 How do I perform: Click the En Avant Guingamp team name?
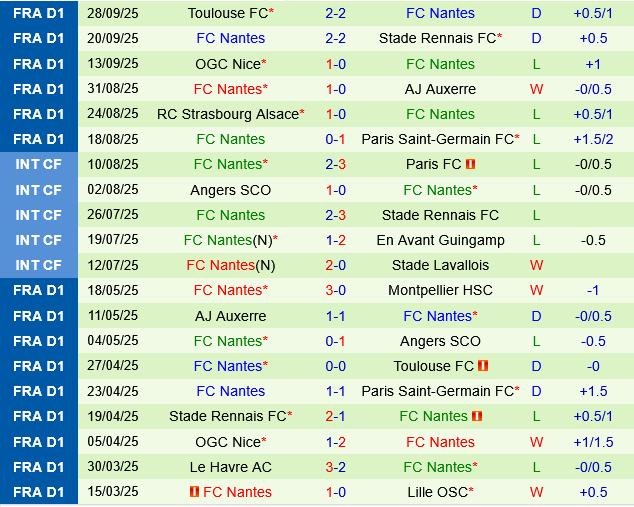click(x=440, y=240)
